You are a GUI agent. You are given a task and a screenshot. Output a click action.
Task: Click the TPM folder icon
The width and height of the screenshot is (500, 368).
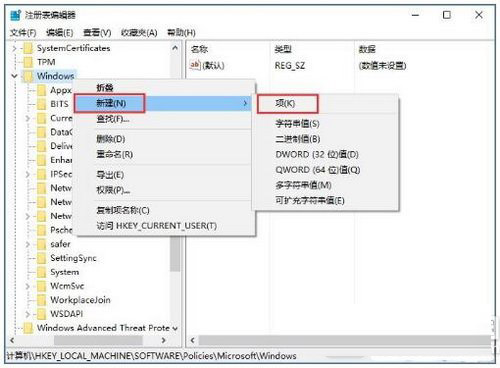point(28,62)
